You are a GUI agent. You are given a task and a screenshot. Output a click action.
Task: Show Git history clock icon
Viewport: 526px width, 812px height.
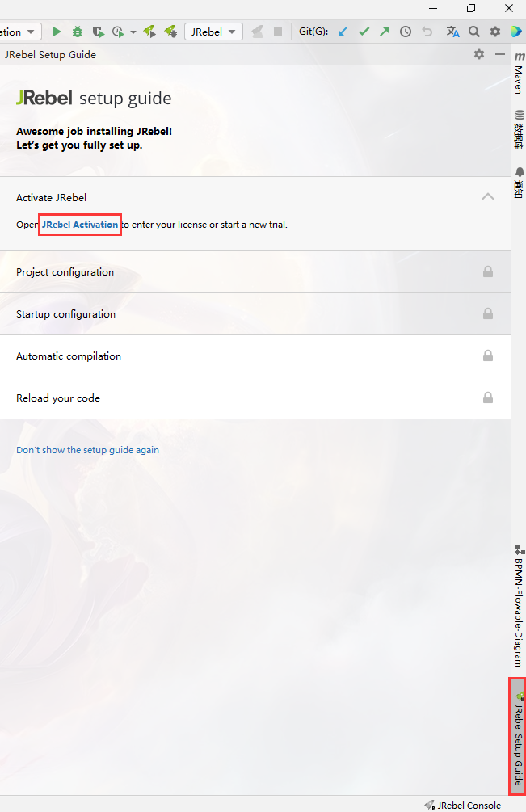(x=406, y=32)
